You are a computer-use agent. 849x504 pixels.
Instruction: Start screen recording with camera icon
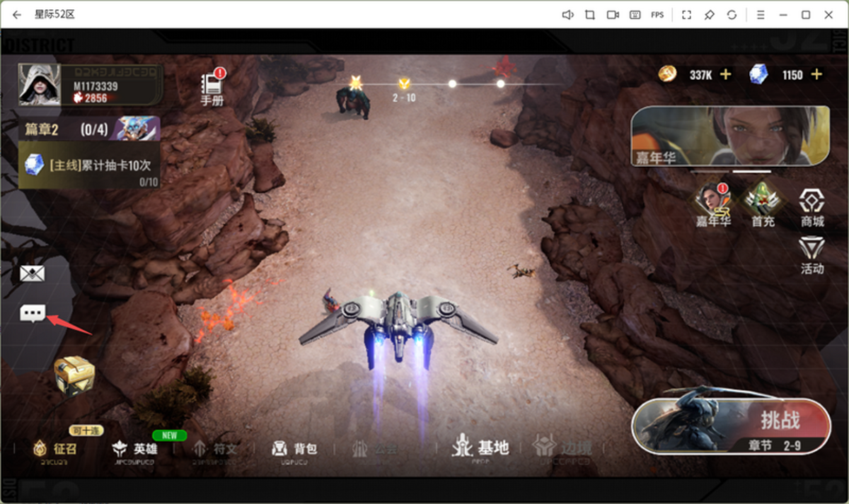click(613, 15)
